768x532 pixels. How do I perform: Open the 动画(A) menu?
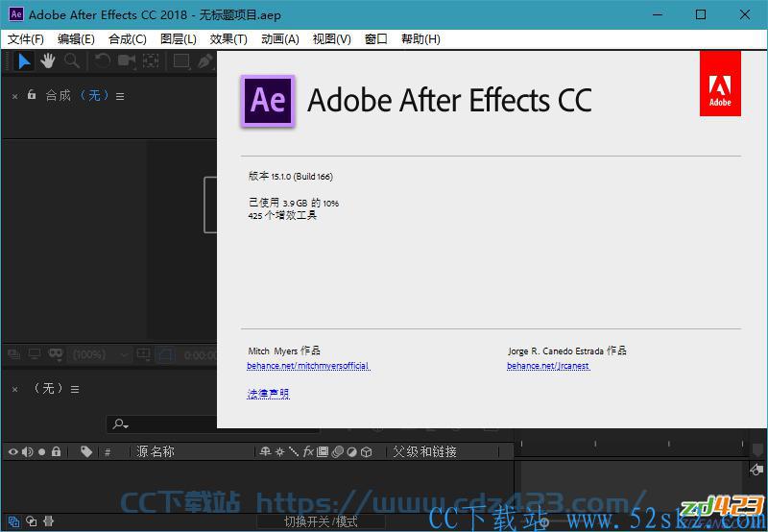click(x=280, y=39)
